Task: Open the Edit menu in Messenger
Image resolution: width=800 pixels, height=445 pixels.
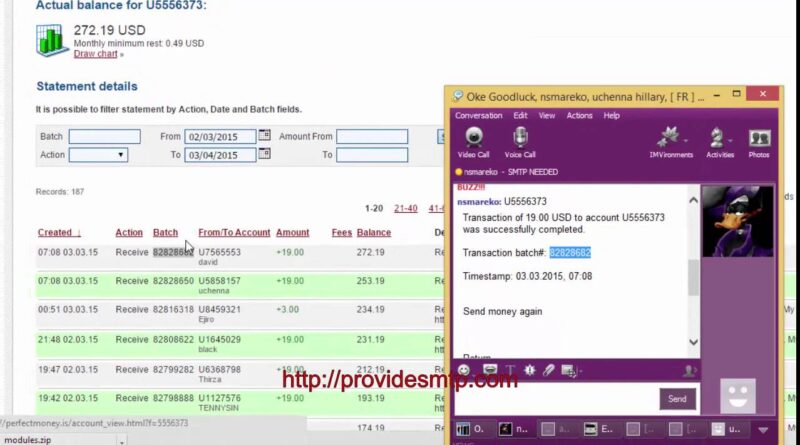Action: click(x=520, y=115)
